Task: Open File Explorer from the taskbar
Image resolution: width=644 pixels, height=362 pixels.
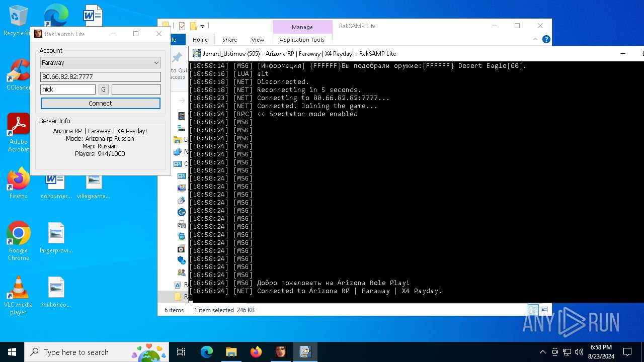Action: 231,352
